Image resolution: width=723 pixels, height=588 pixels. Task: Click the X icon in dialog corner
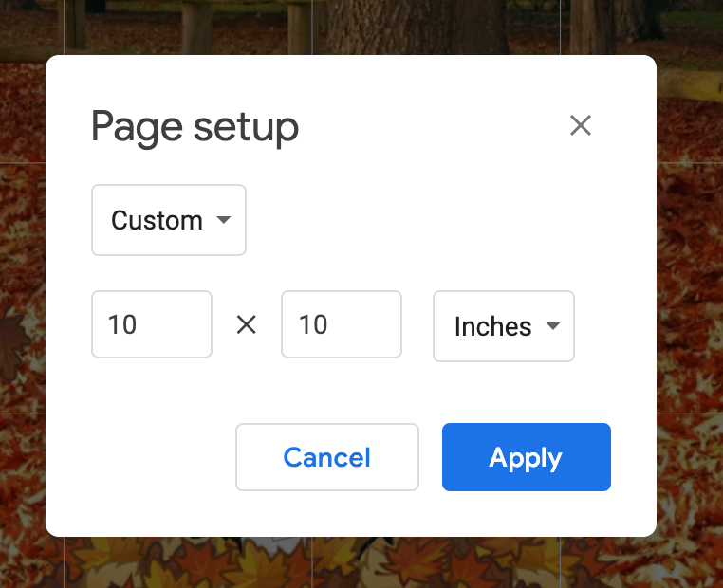coord(580,125)
